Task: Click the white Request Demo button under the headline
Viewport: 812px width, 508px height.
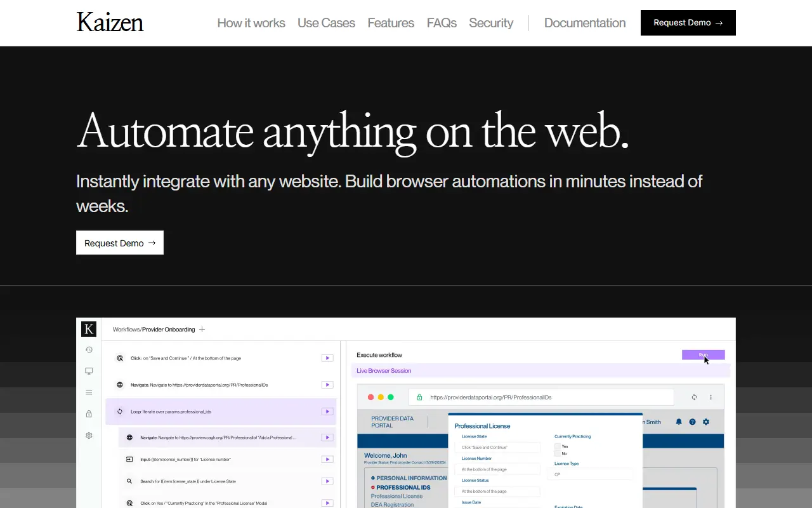Action: point(120,243)
